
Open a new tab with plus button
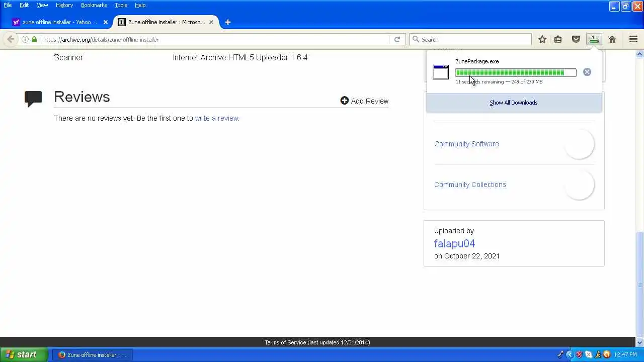[x=228, y=22]
